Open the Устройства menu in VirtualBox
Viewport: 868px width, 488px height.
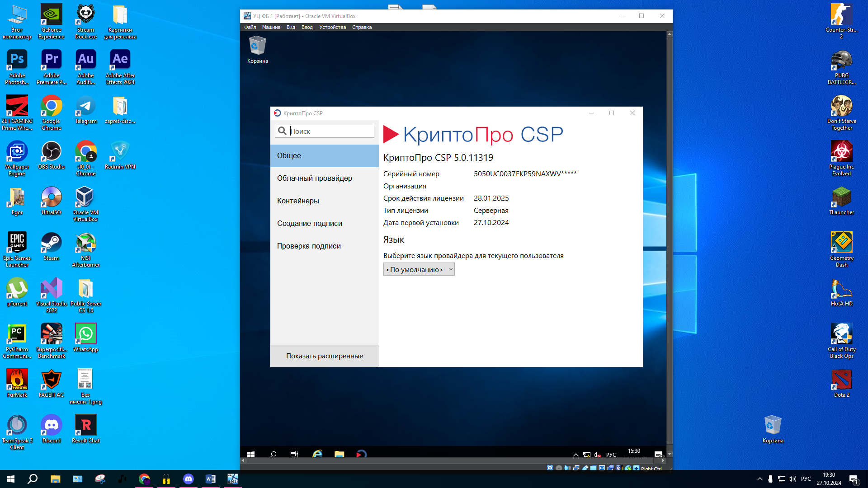tap(333, 27)
